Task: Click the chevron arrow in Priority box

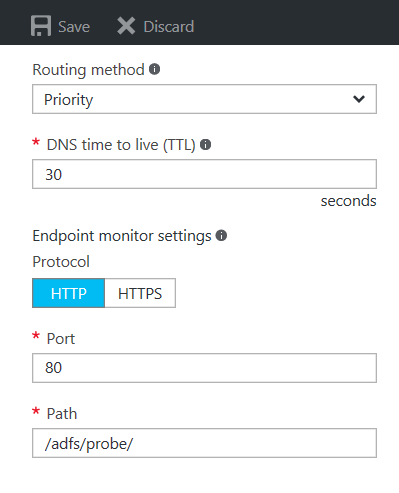Action: 359,99
